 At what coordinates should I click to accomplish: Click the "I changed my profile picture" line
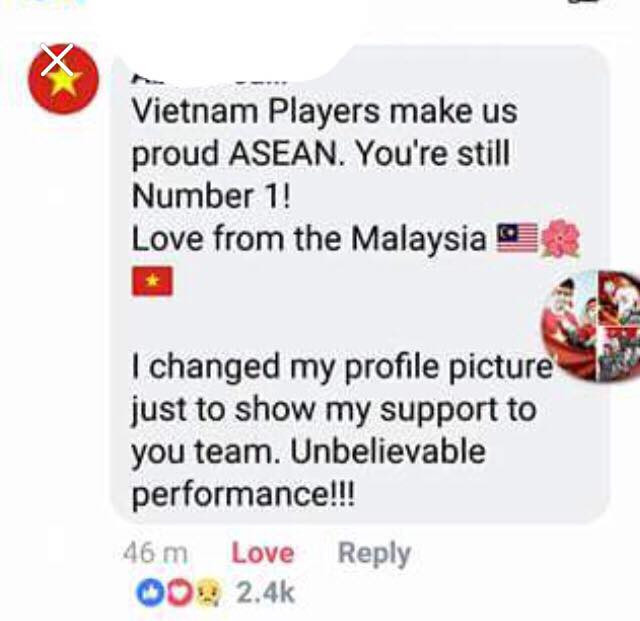342,367
